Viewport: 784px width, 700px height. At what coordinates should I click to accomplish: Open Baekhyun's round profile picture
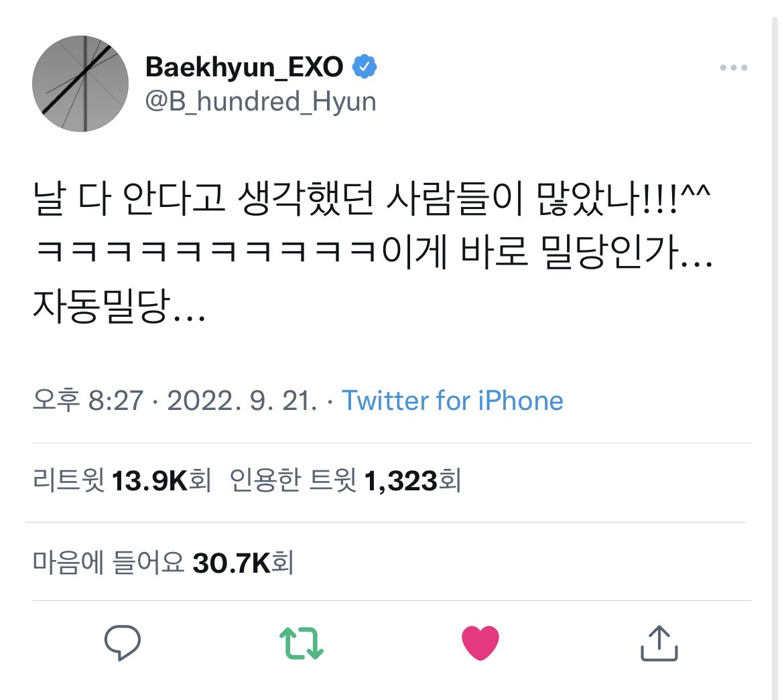pyautogui.click(x=80, y=84)
